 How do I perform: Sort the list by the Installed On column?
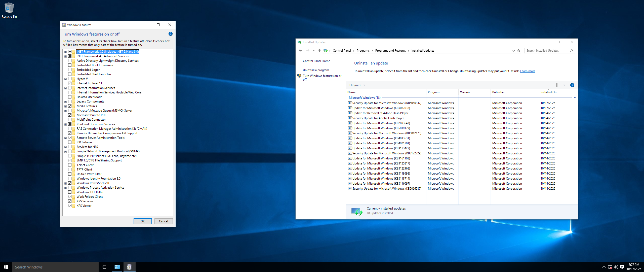(548, 92)
